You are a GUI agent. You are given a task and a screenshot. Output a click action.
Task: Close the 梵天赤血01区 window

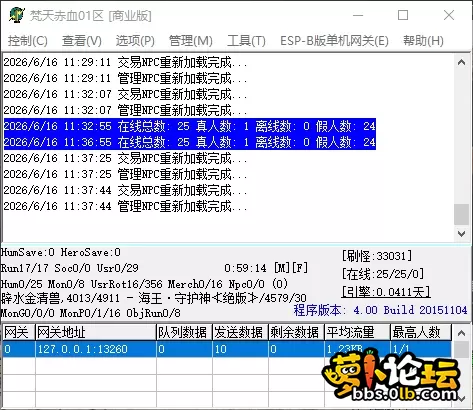[x=449, y=15]
